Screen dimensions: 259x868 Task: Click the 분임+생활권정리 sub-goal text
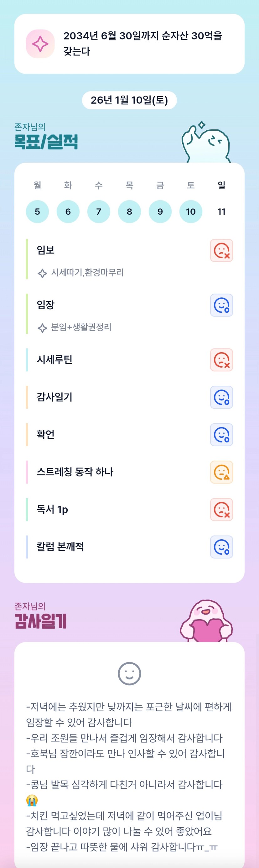click(x=81, y=327)
